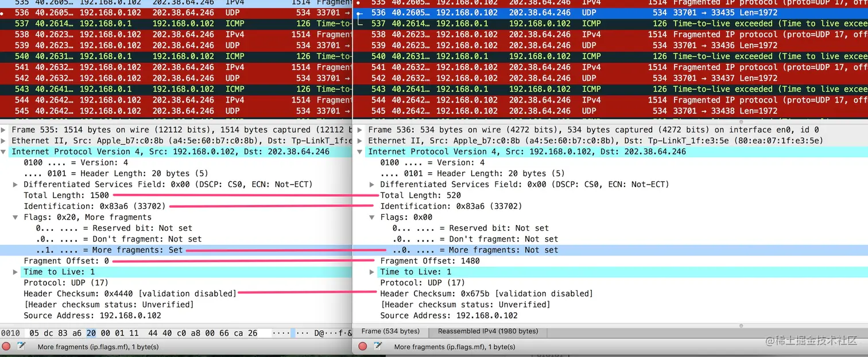Click hex offset 0010 in bytes pane
Screen dimensions: 868x357
(x=10, y=333)
